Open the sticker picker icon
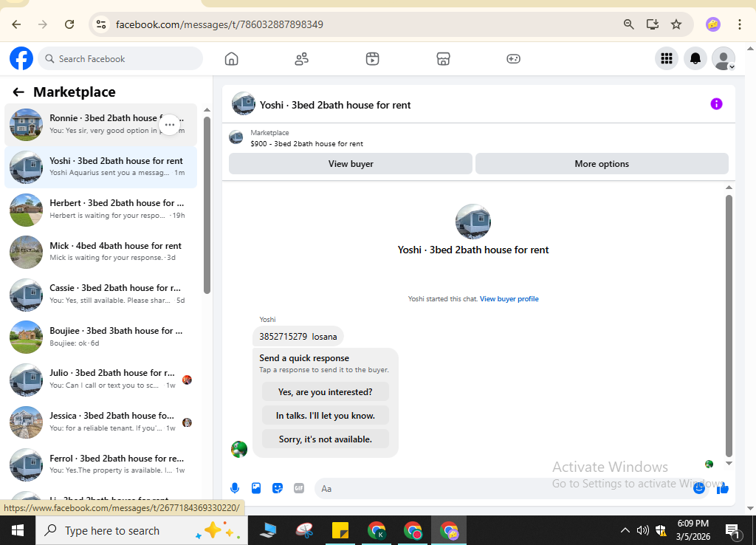This screenshot has width=756, height=545. tap(278, 488)
